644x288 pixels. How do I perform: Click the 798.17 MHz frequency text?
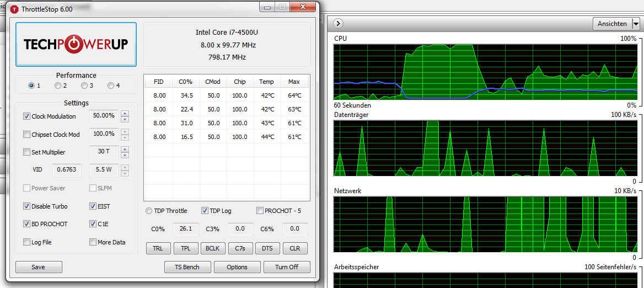click(227, 57)
